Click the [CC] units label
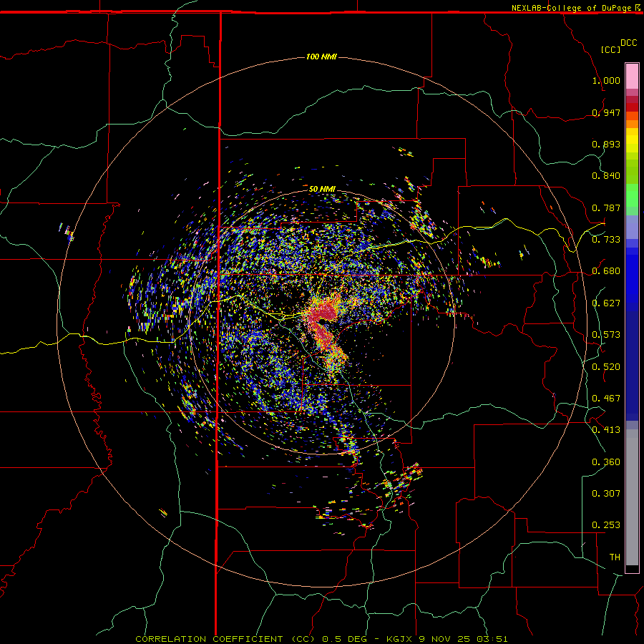This screenshot has width=644, height=644. coord(610,49)
